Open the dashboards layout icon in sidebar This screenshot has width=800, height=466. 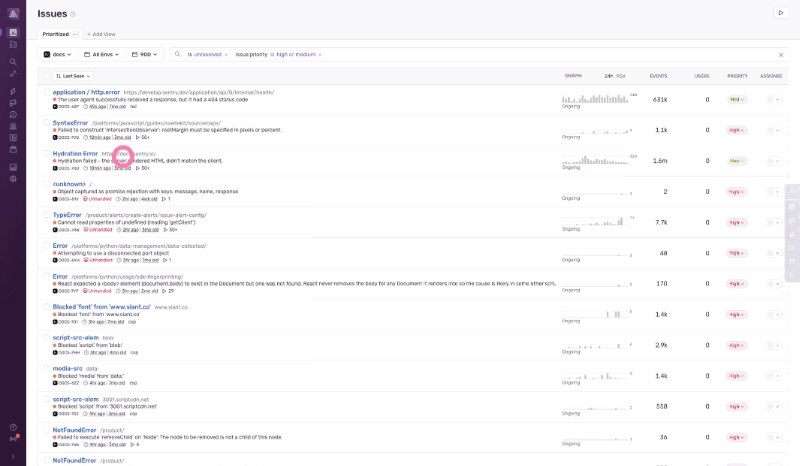(13, 137)
